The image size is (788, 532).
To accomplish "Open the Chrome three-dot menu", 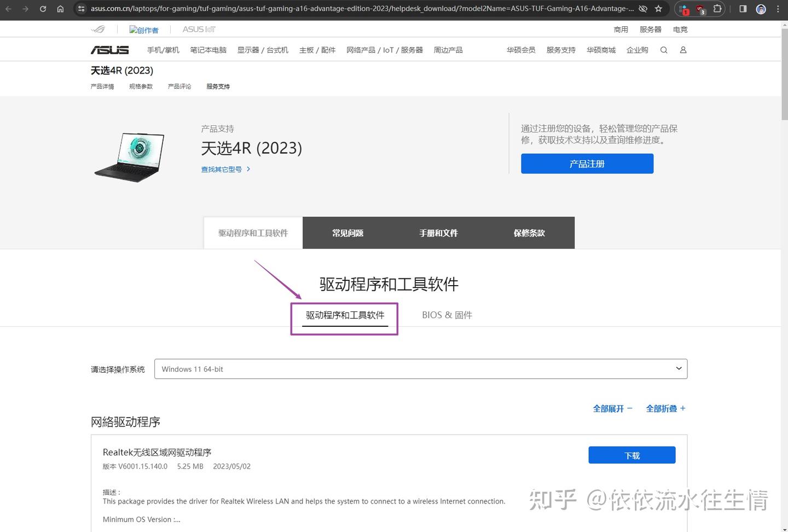I will point(778,9).
